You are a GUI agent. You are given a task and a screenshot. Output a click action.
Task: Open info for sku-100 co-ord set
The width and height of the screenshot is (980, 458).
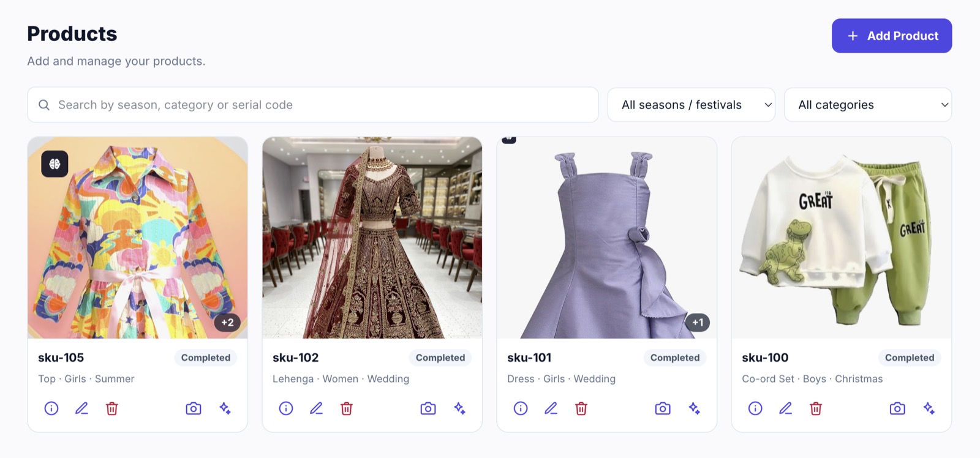[x=755, y=408]
